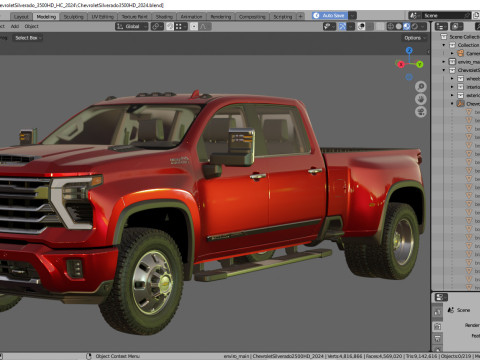Select Scene Collection in the Outliner
The image size is (480, 360).
pos(464,37)
